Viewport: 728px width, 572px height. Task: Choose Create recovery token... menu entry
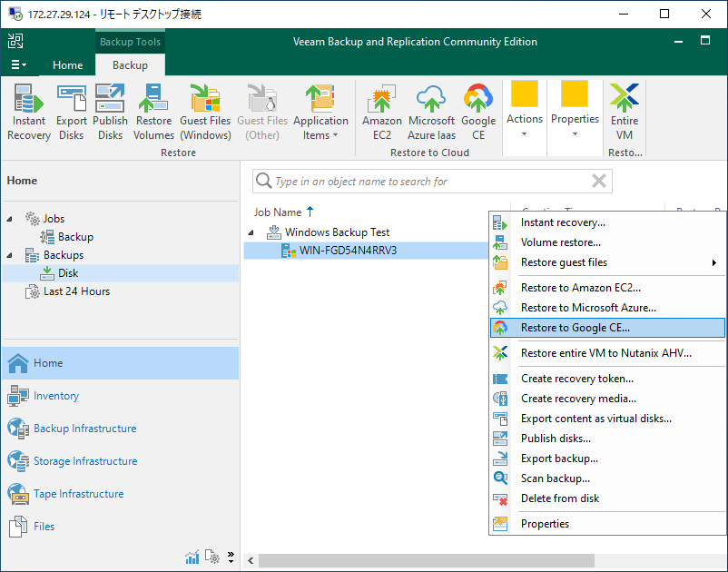[x=607, y=379]
